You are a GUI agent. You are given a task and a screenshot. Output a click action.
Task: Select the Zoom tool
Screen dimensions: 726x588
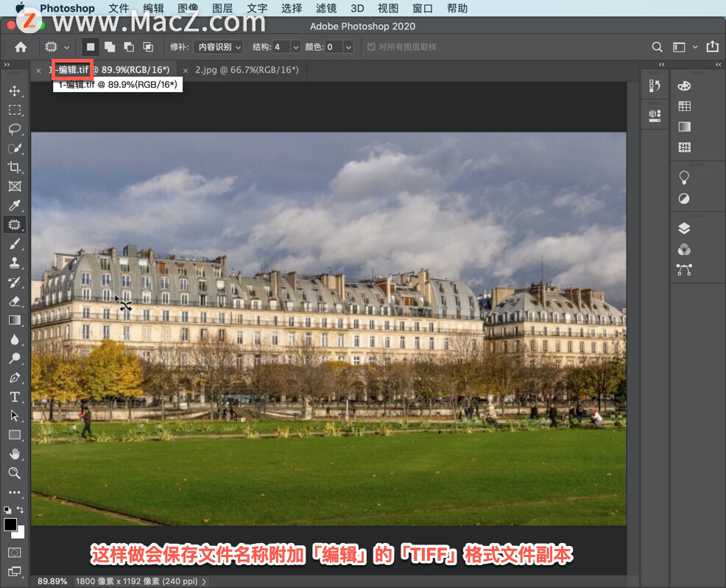pyautogui.click(x=14, y=473)
